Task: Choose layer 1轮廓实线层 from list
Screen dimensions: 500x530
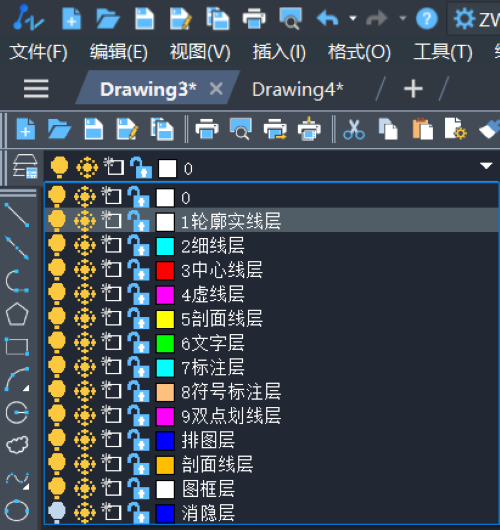Action: pos(272,220)
